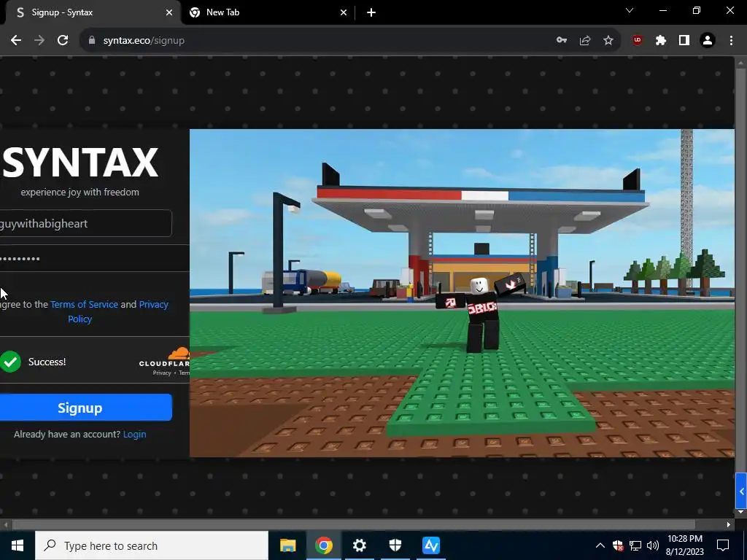Click the blue side arrow tab

[x=741, y=491]
